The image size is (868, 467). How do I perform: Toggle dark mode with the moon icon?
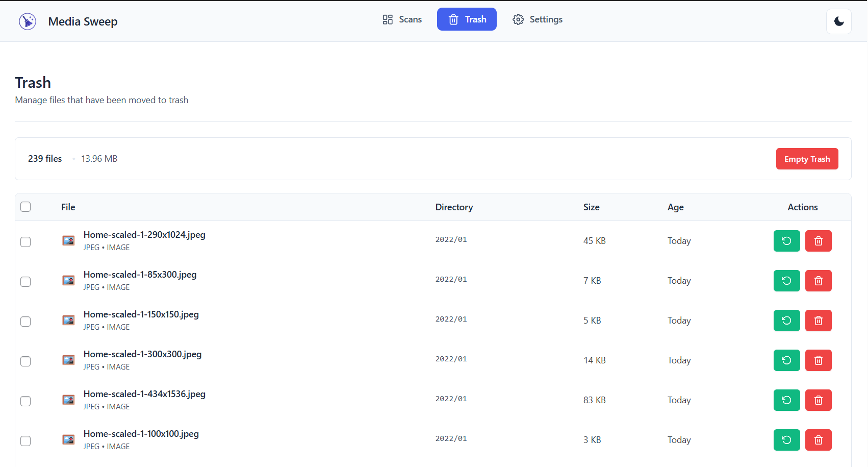click(838, 21)
